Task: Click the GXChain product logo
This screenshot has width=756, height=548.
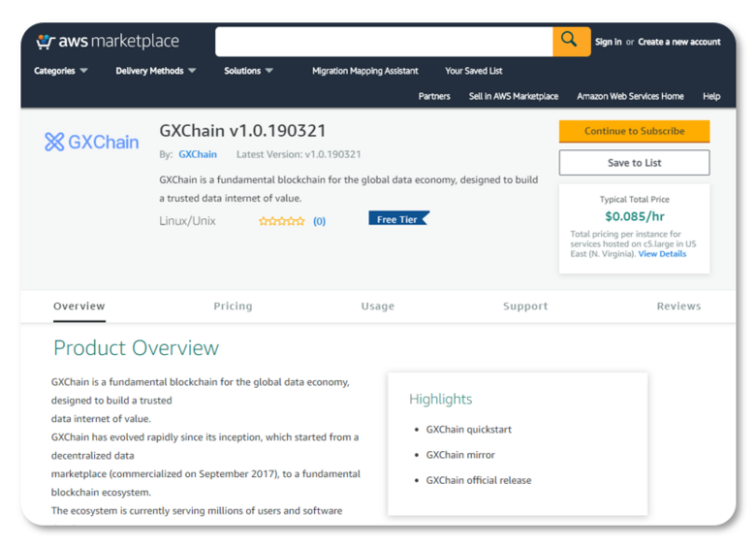Action: coord(92,143)
